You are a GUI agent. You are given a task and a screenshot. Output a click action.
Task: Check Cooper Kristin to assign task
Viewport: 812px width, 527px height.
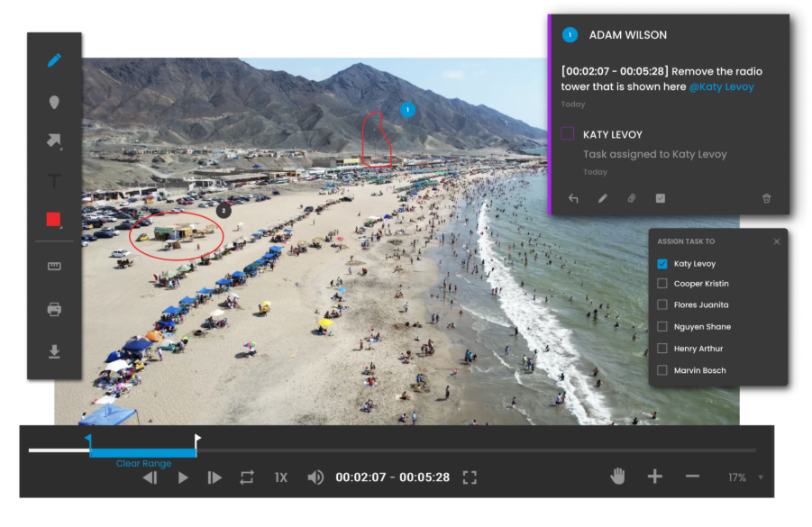pos(662,284)
